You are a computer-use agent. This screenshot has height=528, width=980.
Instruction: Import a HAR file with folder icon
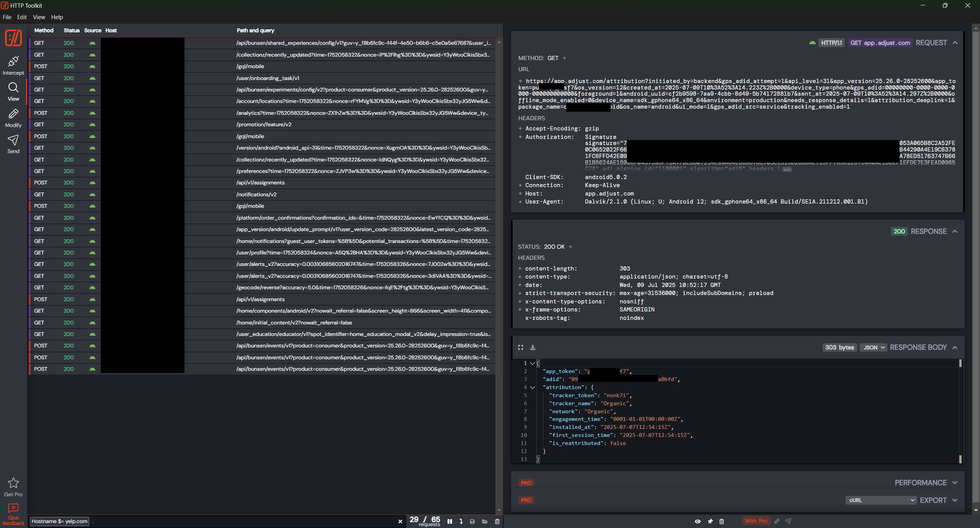485,521
